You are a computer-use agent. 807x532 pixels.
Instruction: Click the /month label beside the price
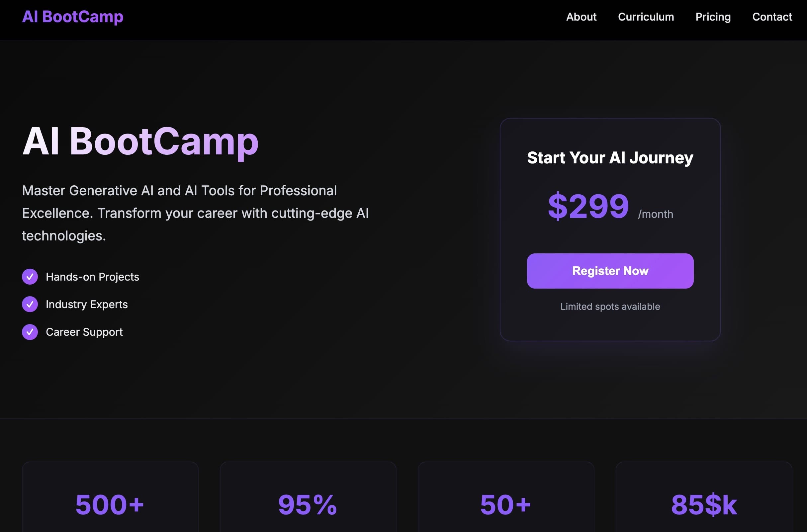point(655,214)
